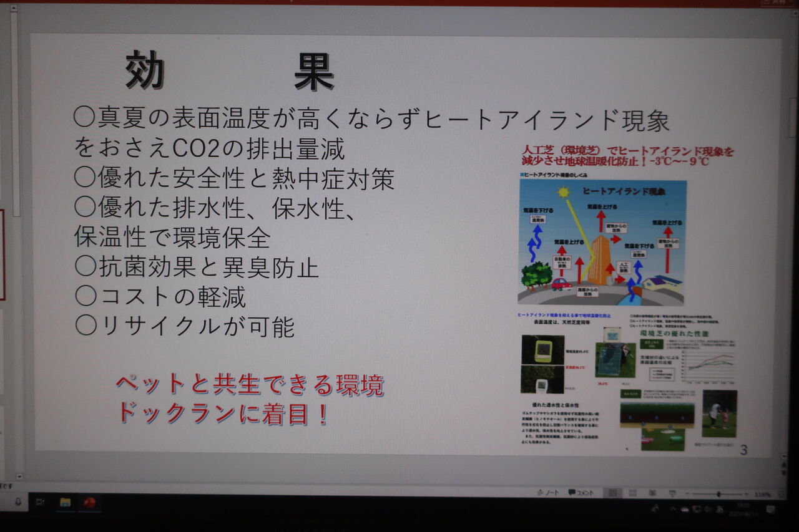Select the current slide thumbnail in left pane
The image size is (799, 532).
[x=2, y=254]
